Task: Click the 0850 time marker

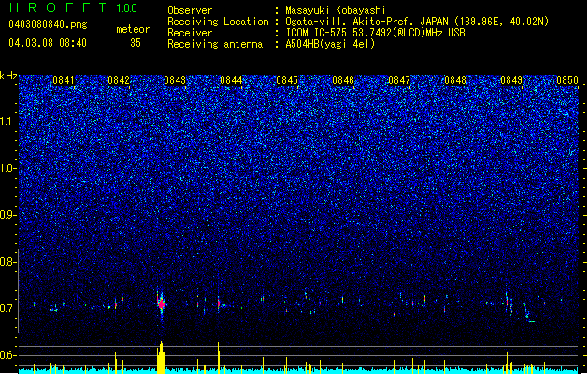Action: pyautogui.click(x=567, y=80)
